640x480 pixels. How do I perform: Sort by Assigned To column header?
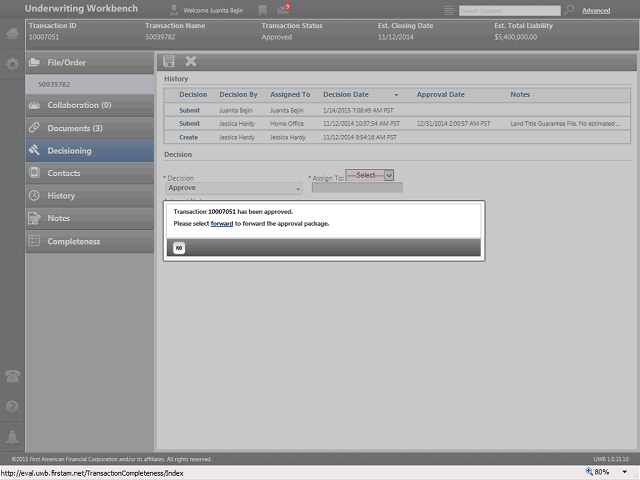[x=290, y=95]
